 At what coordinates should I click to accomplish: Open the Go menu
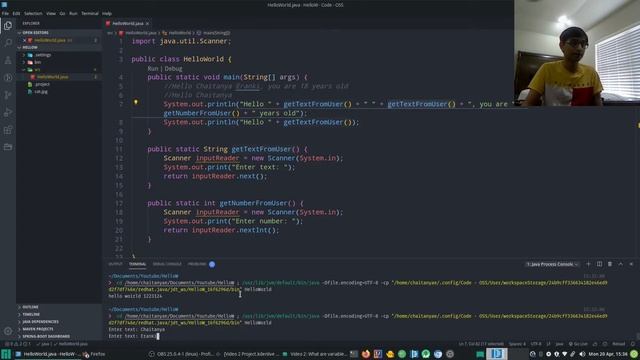pos(62,13)
